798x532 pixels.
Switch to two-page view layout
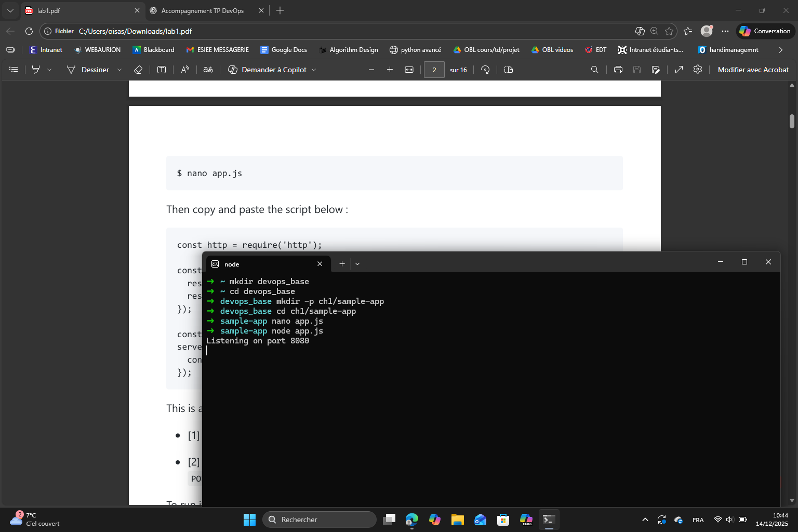coord(508,69)
